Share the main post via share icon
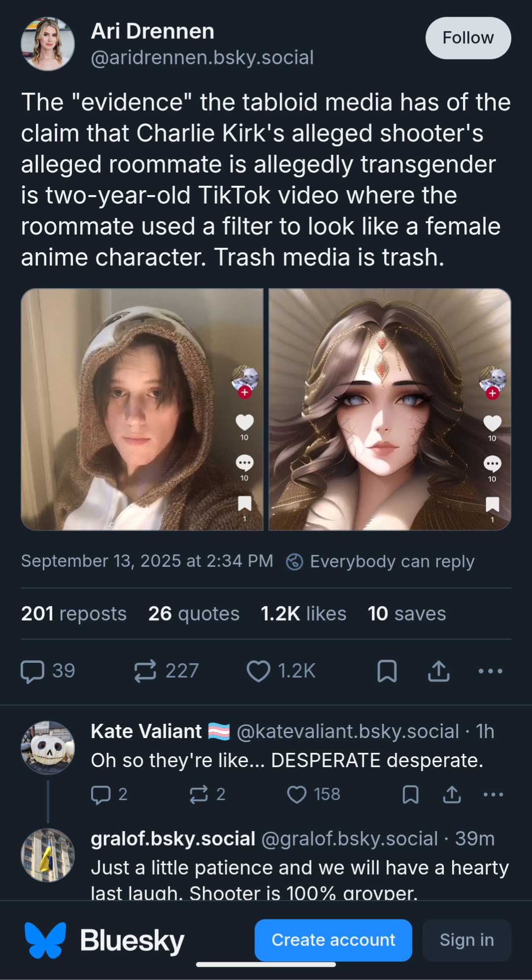 pyautogui.click(x=439, y=671)
